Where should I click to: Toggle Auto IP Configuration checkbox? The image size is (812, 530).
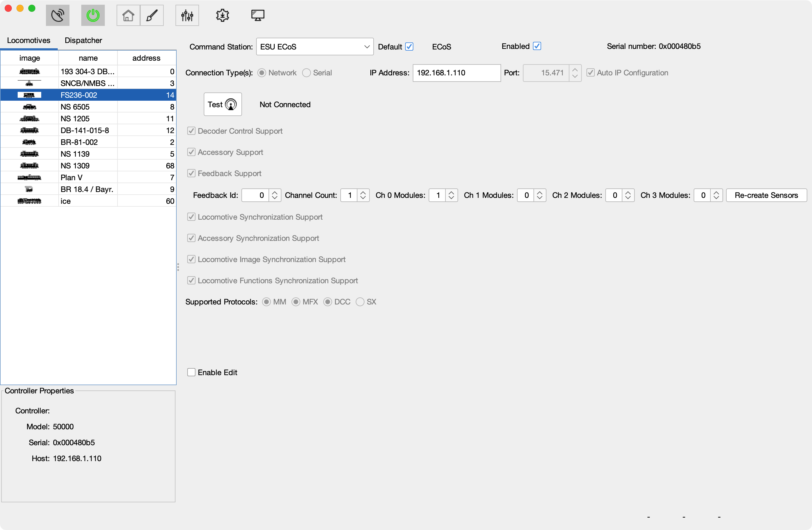tap(591, 73)
